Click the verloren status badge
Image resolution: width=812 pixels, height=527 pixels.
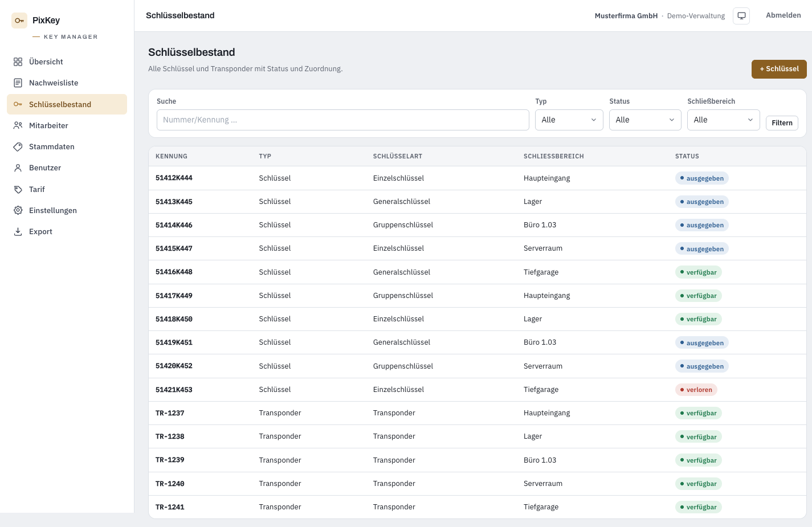coord(696,390)
